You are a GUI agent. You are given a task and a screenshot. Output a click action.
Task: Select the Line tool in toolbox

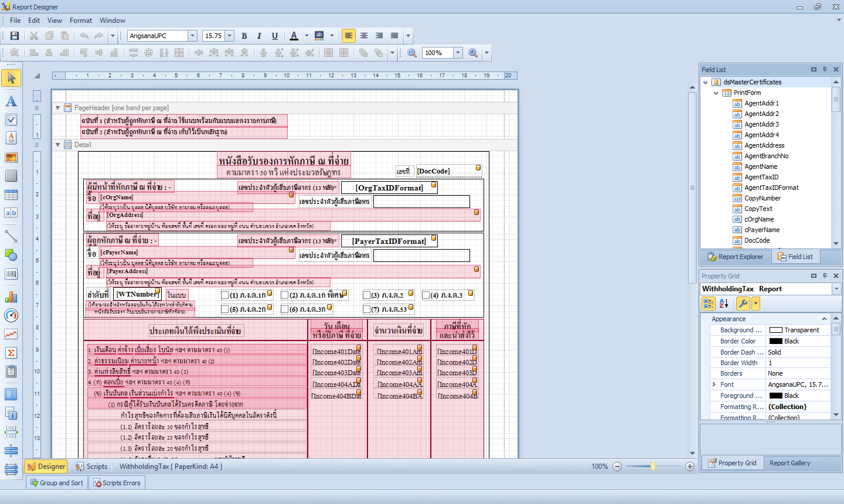11,236
